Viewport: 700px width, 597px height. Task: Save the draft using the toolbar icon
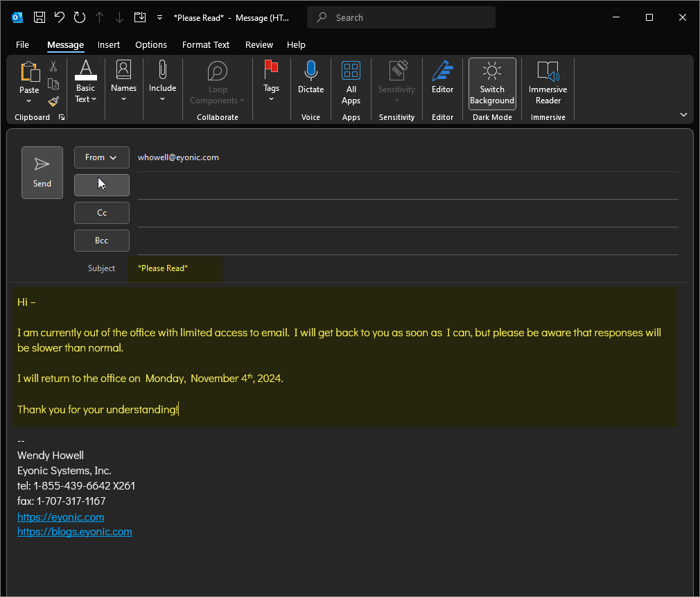pos(40,17)
